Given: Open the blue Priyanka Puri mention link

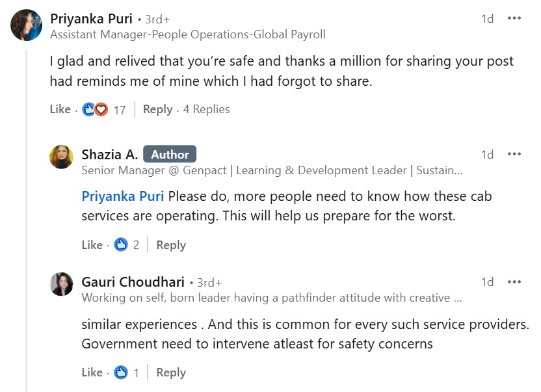Looking at the screenshot, I should 122,196.
